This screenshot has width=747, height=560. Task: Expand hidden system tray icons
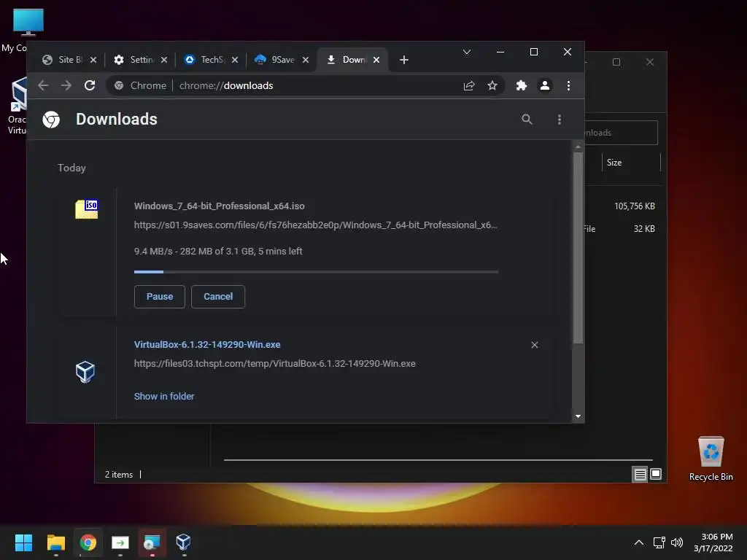click(639, 542)
